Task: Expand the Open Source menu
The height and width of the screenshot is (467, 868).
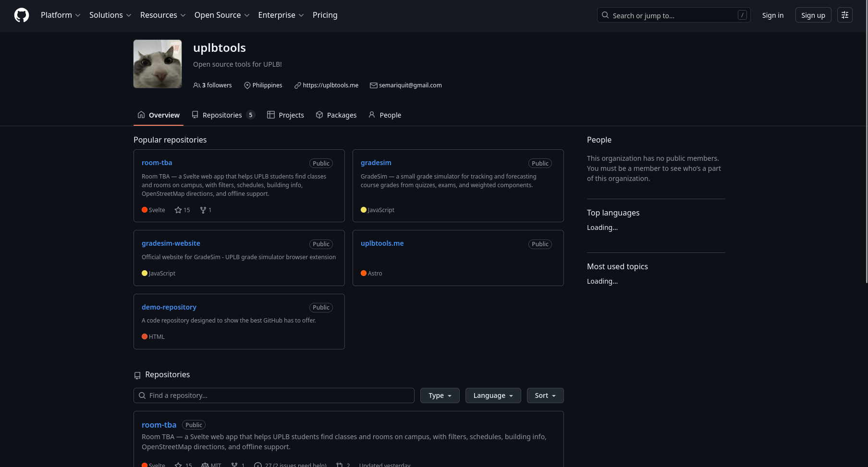Action: (x=222, y=15)
